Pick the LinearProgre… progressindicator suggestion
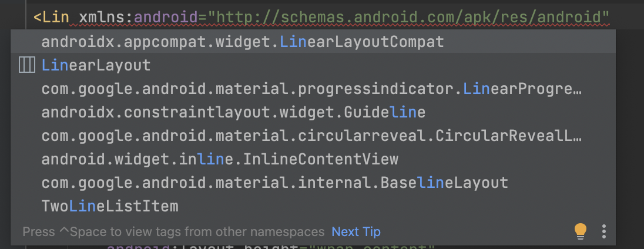 (313, 89)
